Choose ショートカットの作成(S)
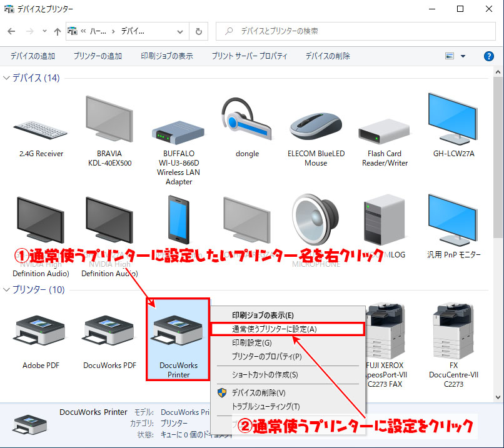The width and height of the screenshot is (504, 448). 288,375
